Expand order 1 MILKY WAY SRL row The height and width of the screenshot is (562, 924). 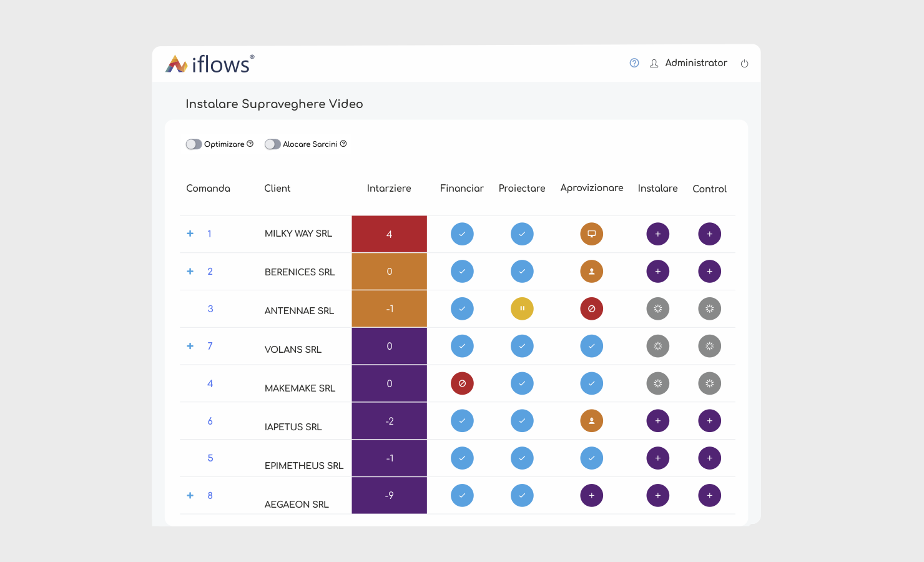(190, 234)
